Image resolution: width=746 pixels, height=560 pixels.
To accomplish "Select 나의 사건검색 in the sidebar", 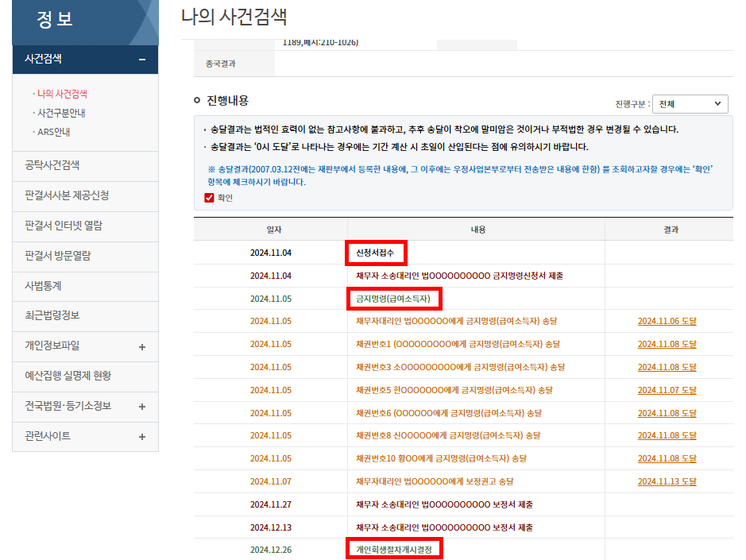I will point(62,94).
